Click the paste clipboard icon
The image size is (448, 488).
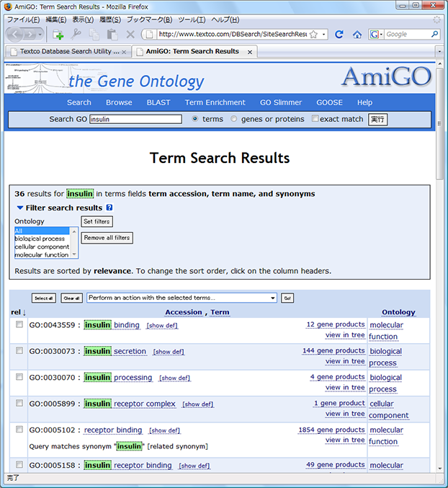pyautogui.click(x=112, y=35)
